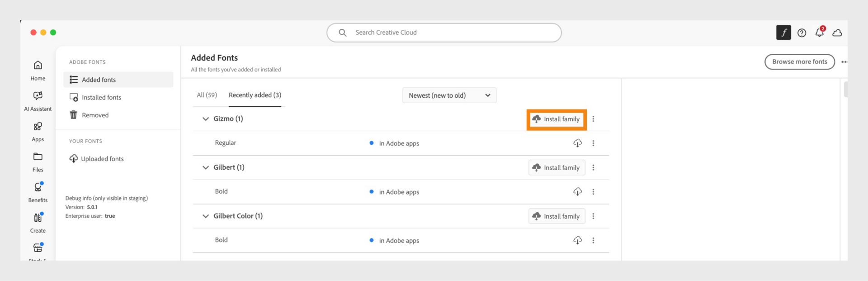
Task: Collapse the Gilbert (1) family
Action: pyautogui.click(x=206, y=167)
